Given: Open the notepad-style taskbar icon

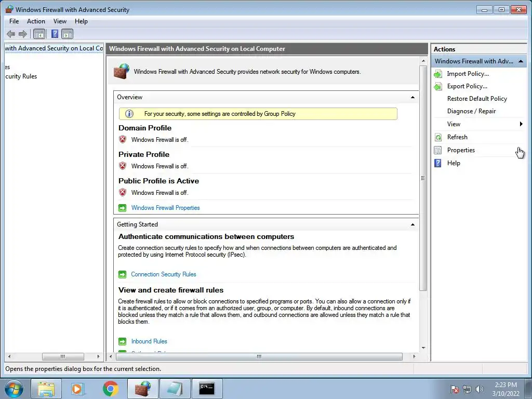Looking at the screenshot, I should (175, 389).
